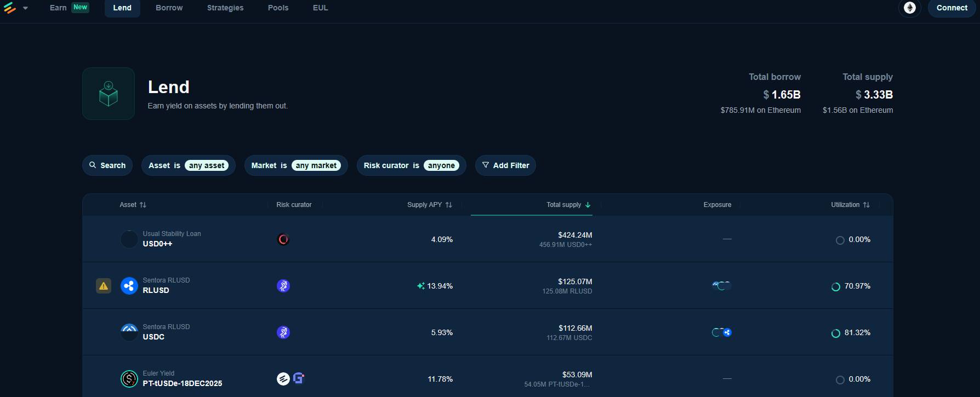Switch to the Borrow tab
Screen dimensions: 980x397
(x=169, y=8)
